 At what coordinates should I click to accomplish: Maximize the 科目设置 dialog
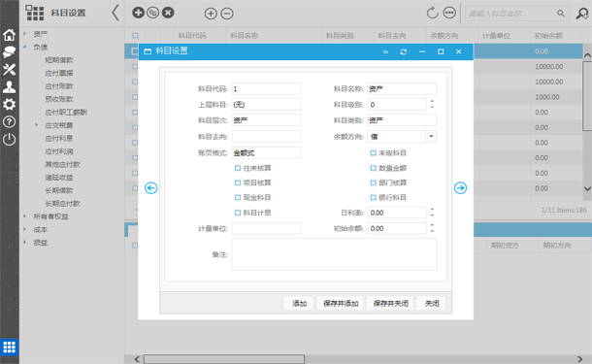pyautogui.click(x=441, y=51)
